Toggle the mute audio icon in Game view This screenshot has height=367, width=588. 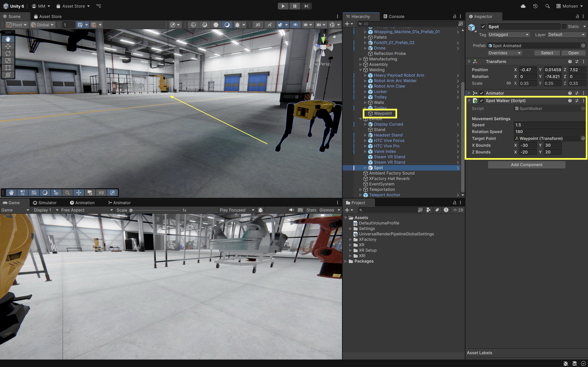[x=291, y=210]
